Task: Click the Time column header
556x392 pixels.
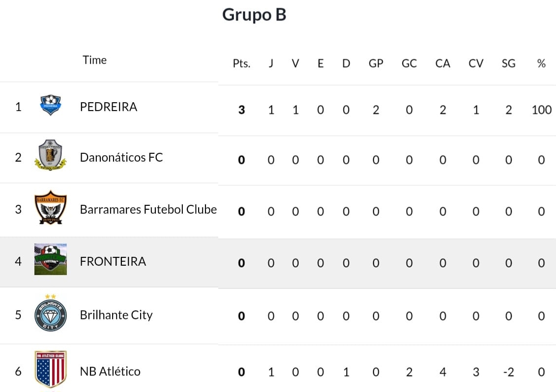Action: (x=94, y=60)
